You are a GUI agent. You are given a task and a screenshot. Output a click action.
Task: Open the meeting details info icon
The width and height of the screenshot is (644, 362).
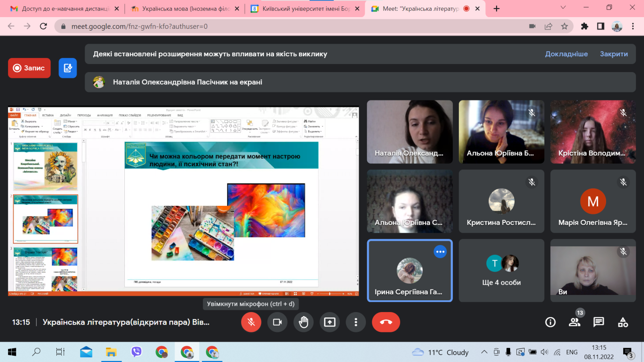point(550,322)
